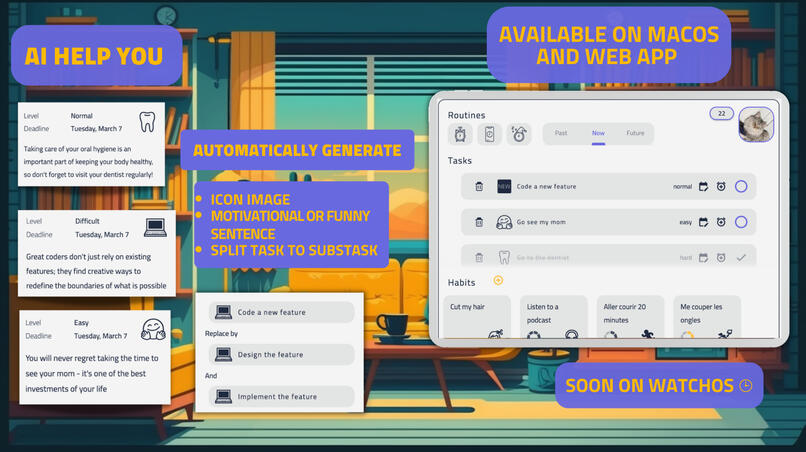Click the phone routine icon
The image size is (806, 452).
tap(489, 135)
